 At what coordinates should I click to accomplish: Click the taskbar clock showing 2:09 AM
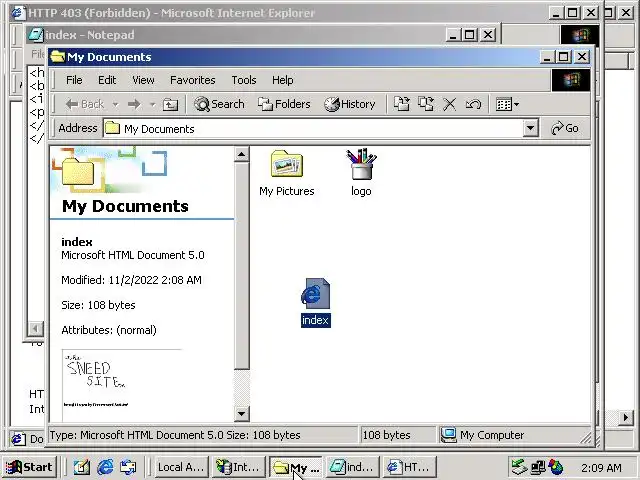pyautogui.click(x=602, y=467)
